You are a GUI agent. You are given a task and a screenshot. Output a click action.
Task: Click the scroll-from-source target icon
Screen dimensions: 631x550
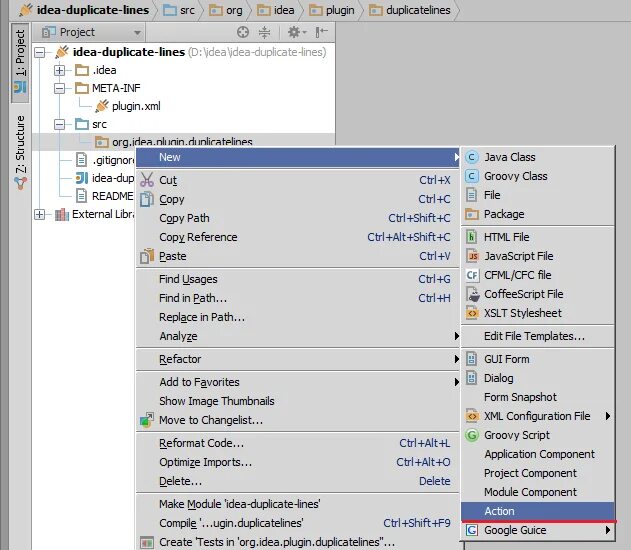pos(243,32)
